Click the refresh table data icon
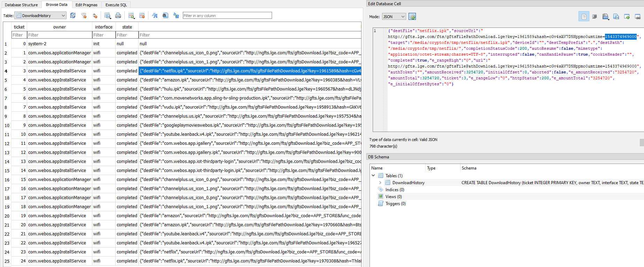Viewport: 644px width, 267px height. 73,15
